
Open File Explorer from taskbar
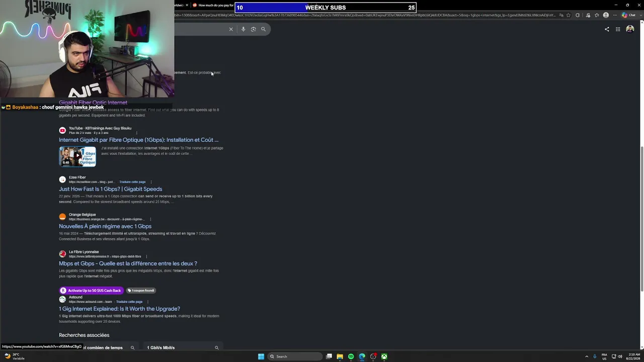[340, 356]
